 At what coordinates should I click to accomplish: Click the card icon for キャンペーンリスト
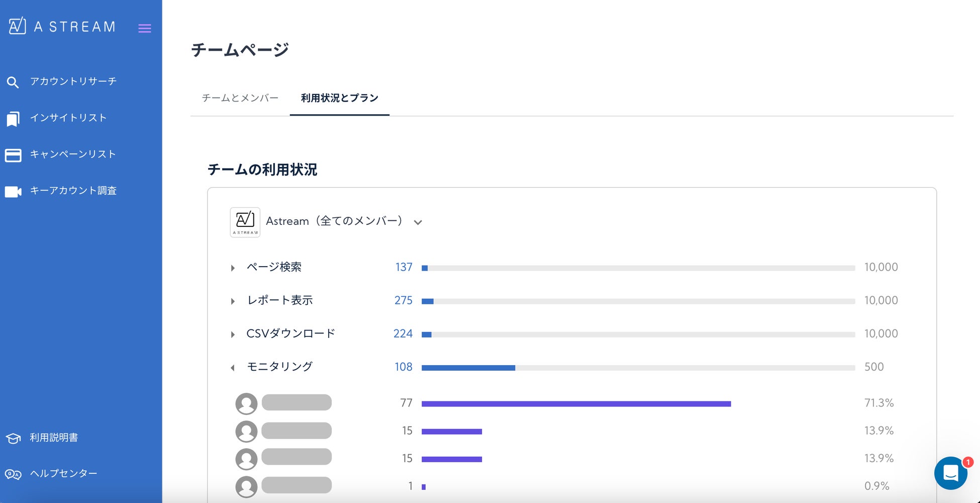point(13,155)
